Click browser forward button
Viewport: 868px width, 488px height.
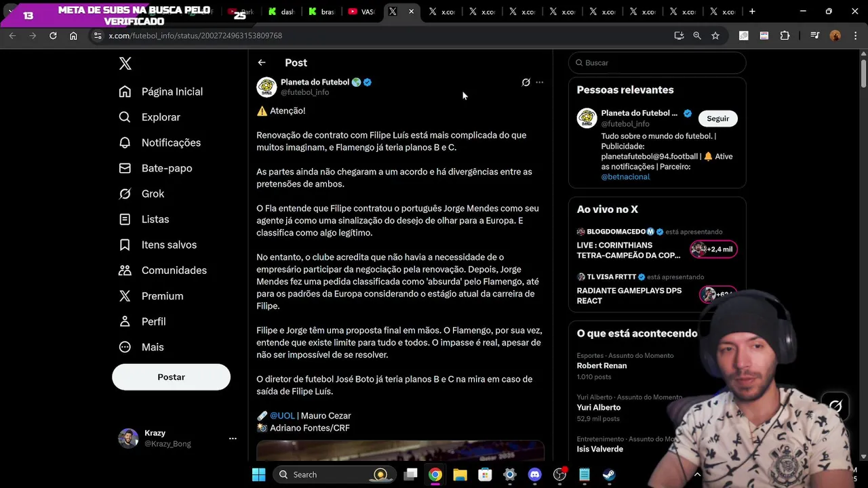tap(33, 35)
